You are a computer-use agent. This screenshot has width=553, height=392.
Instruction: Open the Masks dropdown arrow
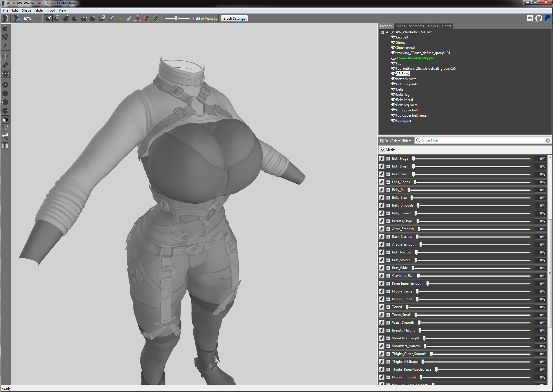pos(383,150)
